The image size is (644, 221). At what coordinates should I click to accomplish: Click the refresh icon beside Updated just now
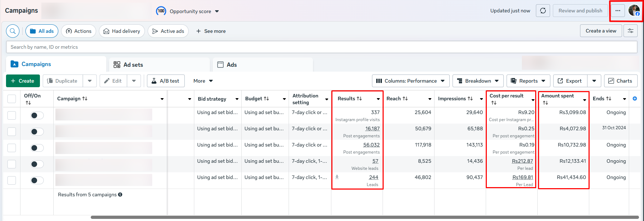click(543, 11)
